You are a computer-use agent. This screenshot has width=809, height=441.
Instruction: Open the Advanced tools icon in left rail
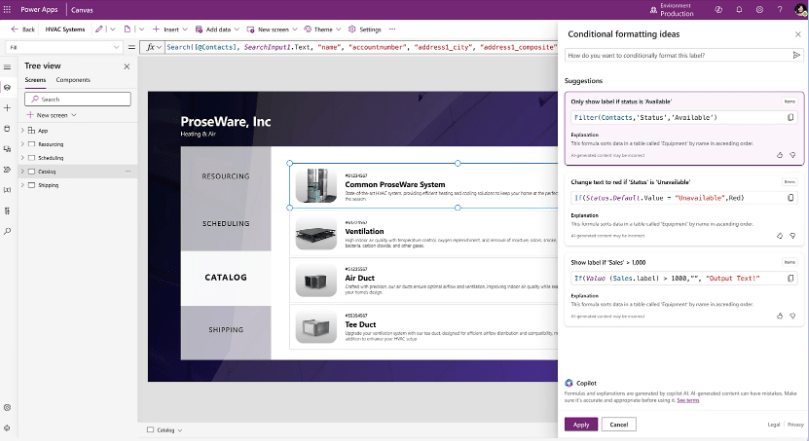pos(7,210)
